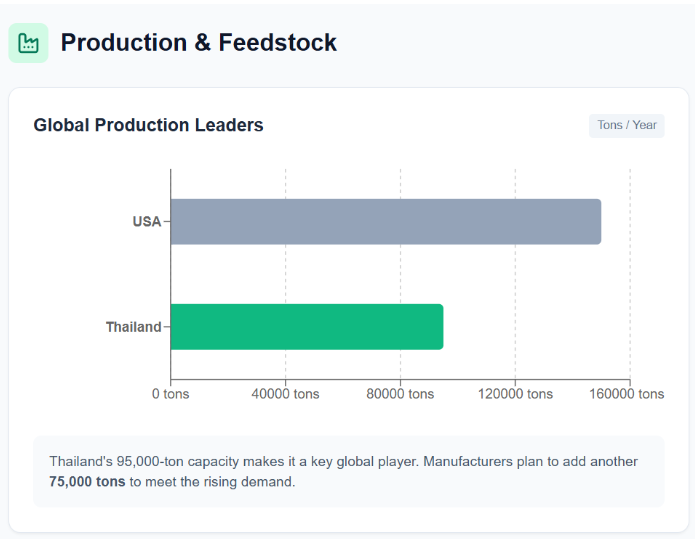This screenshot has width=695, height=539.
Task: Select the Global Production Leaders title
Action: click(x=148, y=125)
